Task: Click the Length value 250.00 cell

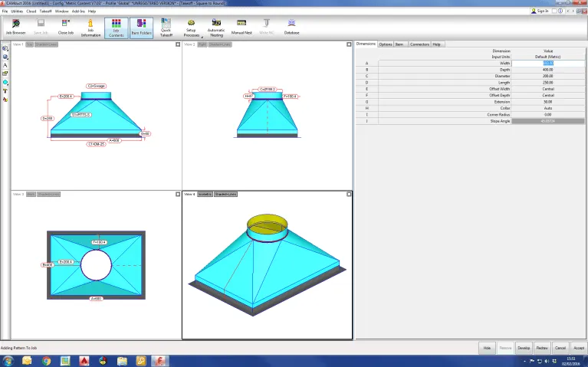Action: pyautogui.click(x=548, y=83)
